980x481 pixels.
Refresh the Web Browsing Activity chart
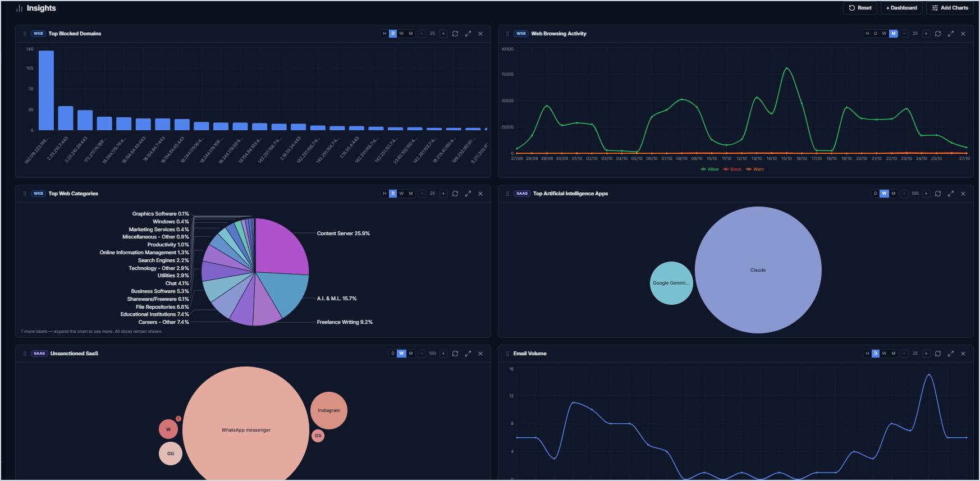tap(938, 34)
